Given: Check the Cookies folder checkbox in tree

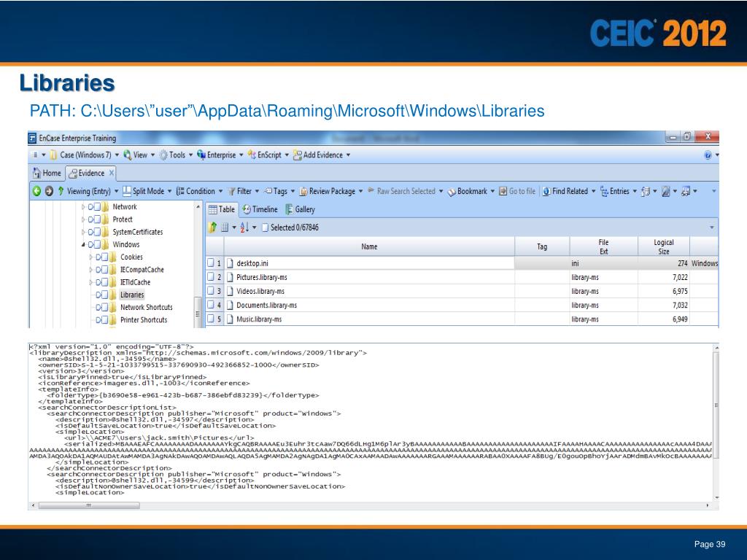Looking at the screenshot, I should [104, 257].
